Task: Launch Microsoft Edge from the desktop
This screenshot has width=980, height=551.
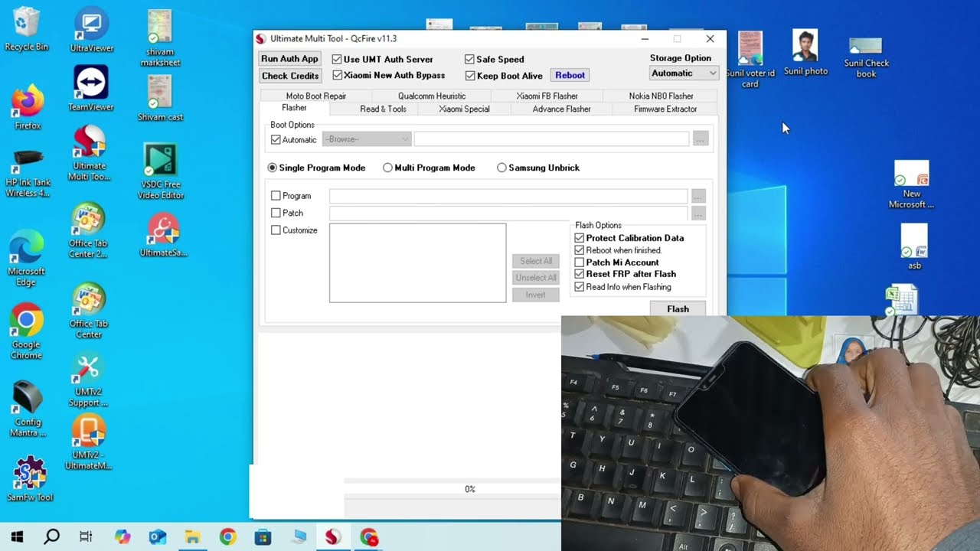Action: point(26,259)
